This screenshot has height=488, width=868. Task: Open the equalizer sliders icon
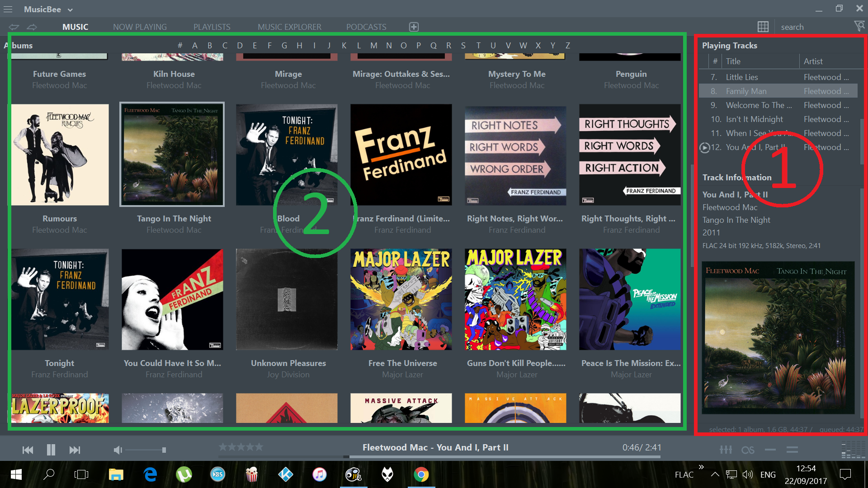coord(726,450)
